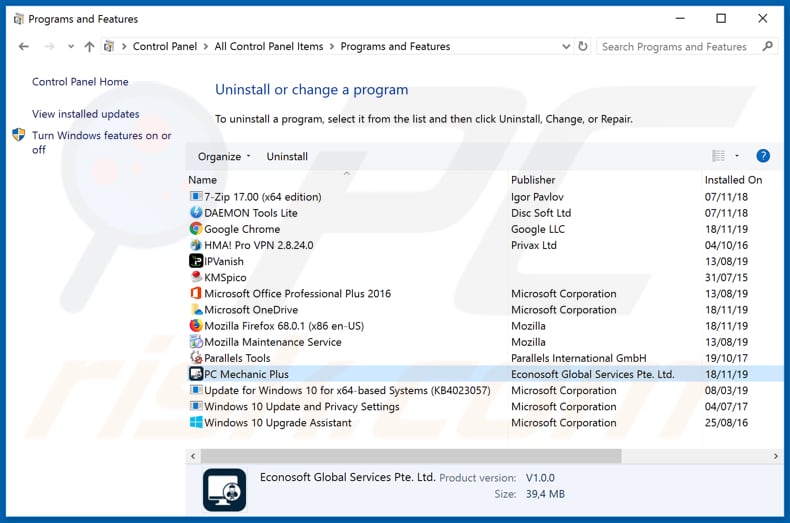Viewport: 790px width, 523px height.
Task: Click All Control Panel Items breadcrumb
Action: pyautogui.click(x=269, y=46)
